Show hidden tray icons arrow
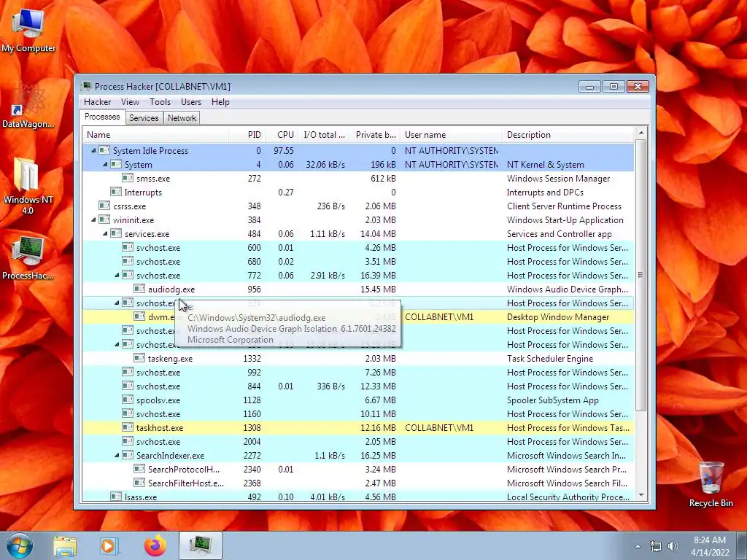This screenshot has width=747, height=560. click(638, 546)
